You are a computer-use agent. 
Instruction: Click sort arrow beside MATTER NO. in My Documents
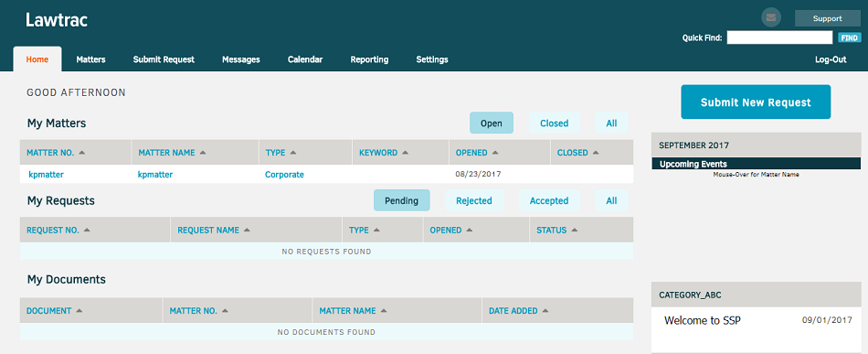pos(225,311)
